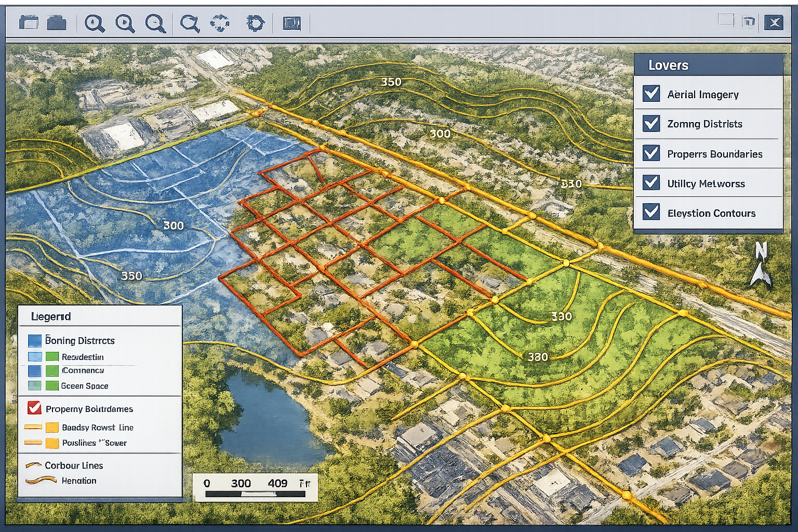The height and width of the screenshot is (532, 798).
Task: Toggle Elevation Contours layer visibility
Action: (x=650, y=213)
